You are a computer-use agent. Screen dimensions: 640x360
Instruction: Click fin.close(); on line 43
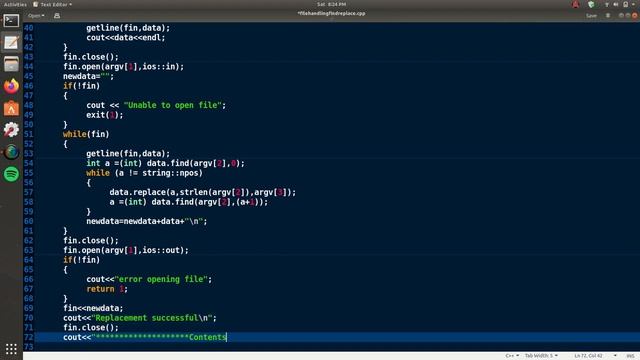91,57
